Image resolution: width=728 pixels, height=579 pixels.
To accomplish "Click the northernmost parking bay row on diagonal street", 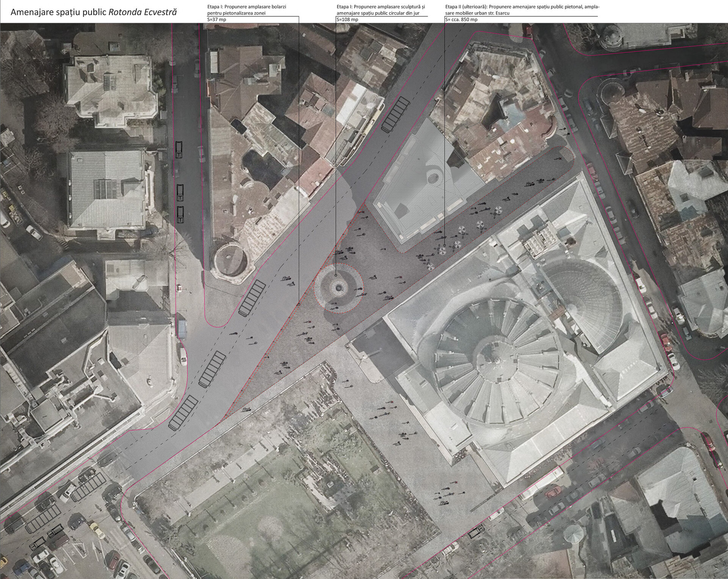I will tap(396, 114).
